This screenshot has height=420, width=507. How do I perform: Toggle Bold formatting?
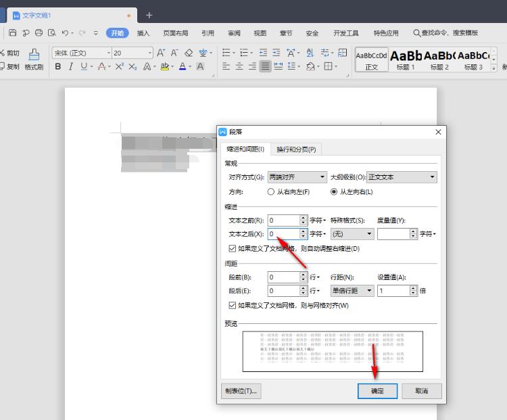[58, 66]
